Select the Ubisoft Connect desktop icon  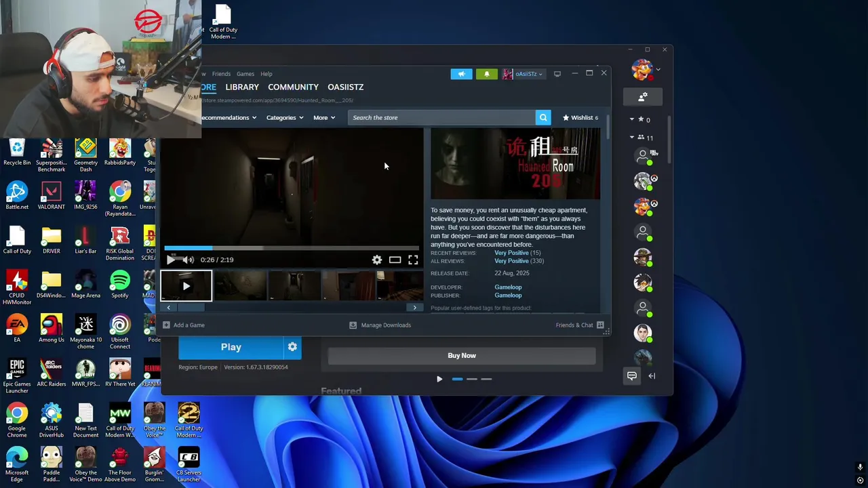click(120, 332)
